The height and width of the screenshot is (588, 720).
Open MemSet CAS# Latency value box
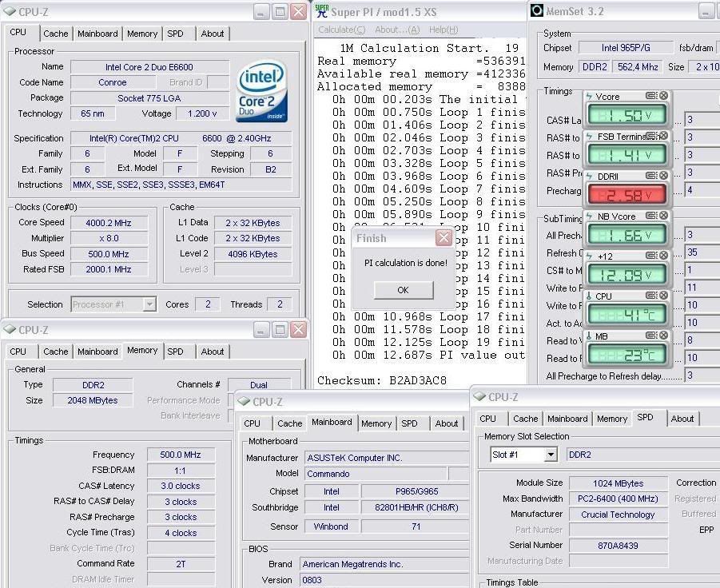pos(702,120)
